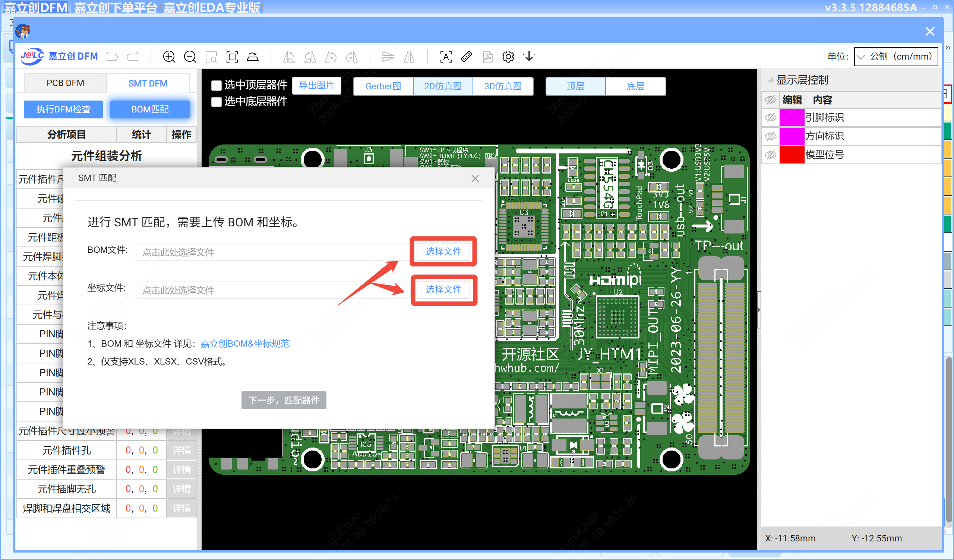Click the vertical mirror icon
The width and height of the screenshot is (954, 560).
pos(388,57)
